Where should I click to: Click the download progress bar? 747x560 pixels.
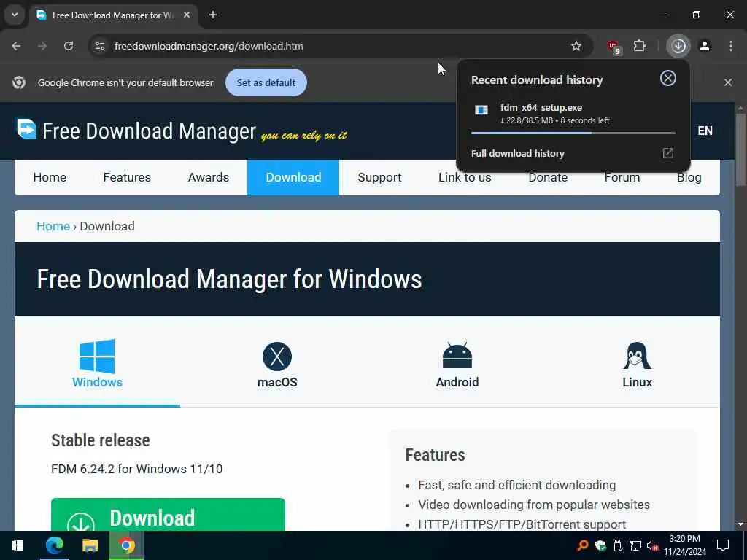click(x=573, y=133)
